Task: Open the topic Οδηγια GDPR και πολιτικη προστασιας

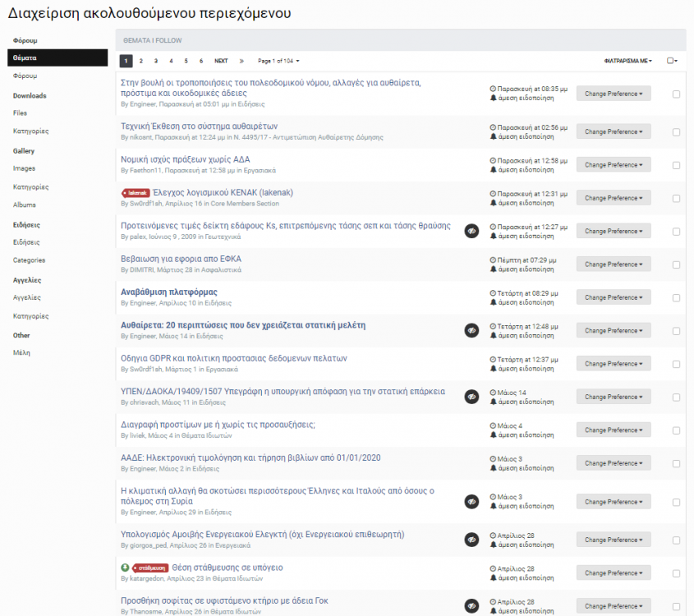Action: pyautogui.click(x=234, y=358)
